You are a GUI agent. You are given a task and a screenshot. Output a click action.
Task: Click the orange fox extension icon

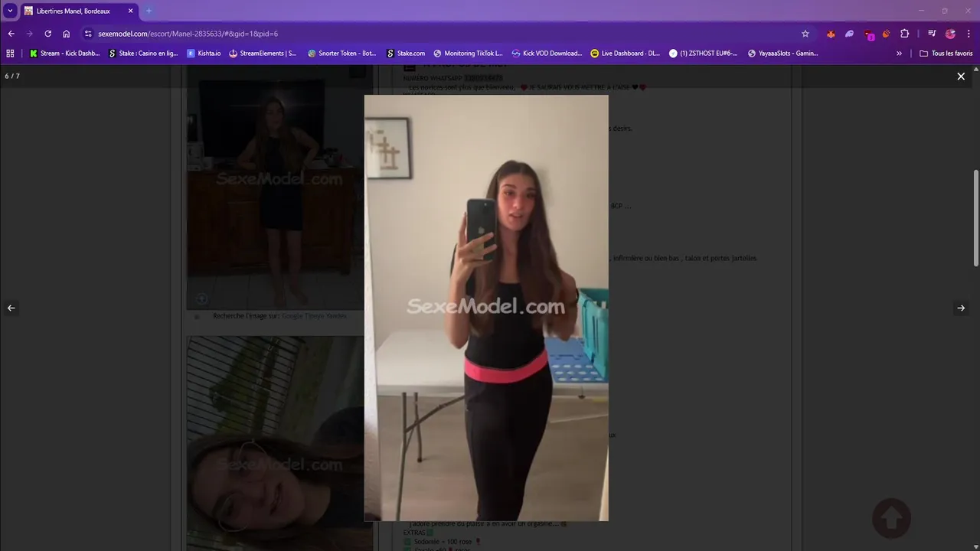click(x=831, y=34)
